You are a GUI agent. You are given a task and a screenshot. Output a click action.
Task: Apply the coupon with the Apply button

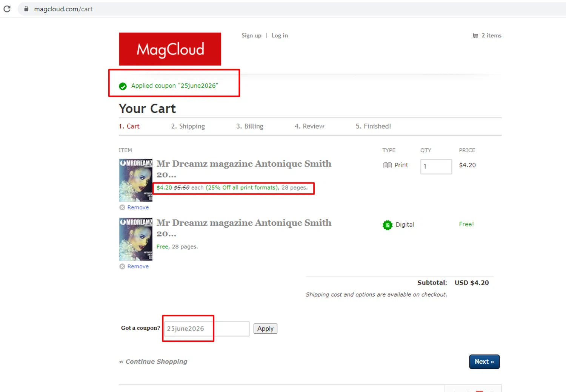(265, 329)
